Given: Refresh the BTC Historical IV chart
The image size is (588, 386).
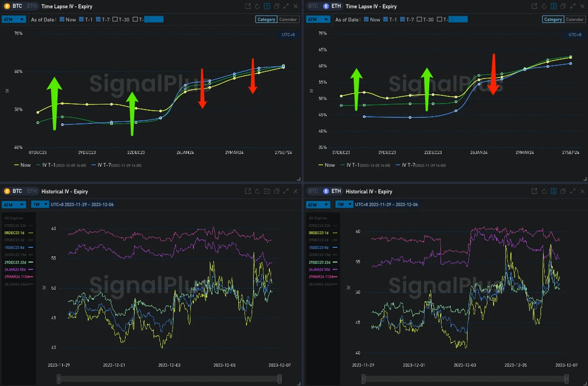Looking at the screenshot, I should point(258,191).
